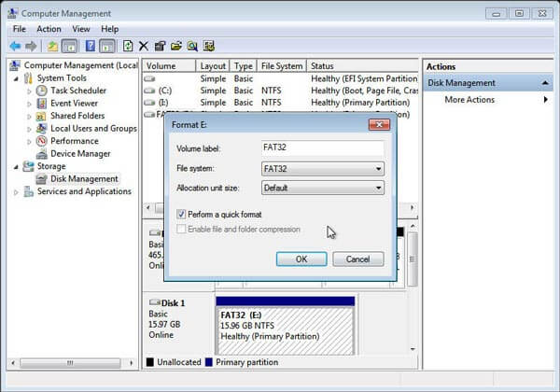The image size is (560, 392).
Task: Click More Actions in Actions pane
Action: pyautogui.click(x=469, y=100)
